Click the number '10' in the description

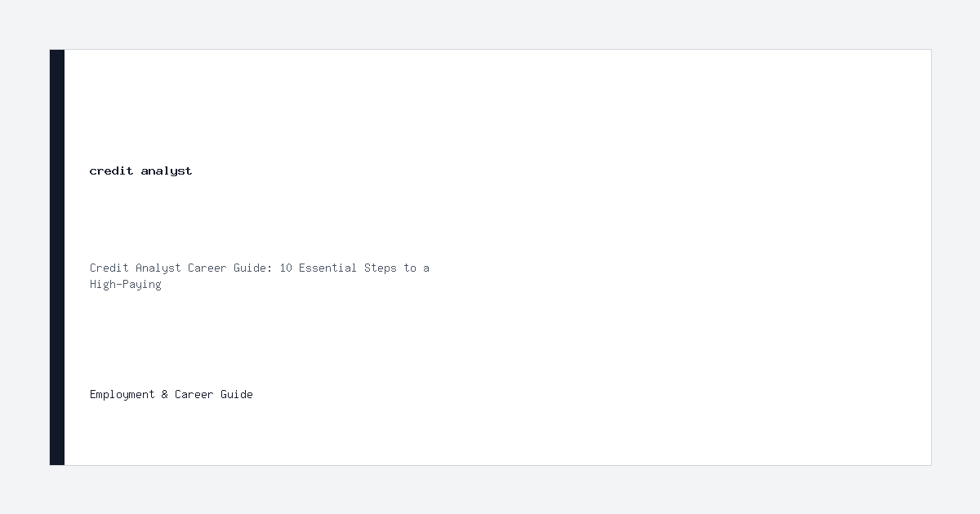[x=286, y=268]
